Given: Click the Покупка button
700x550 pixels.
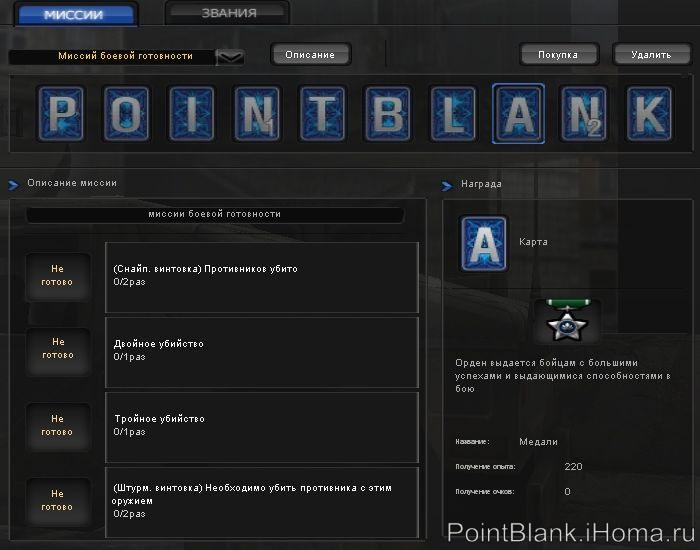Looking at the screenshot, I should click(558, 55).
